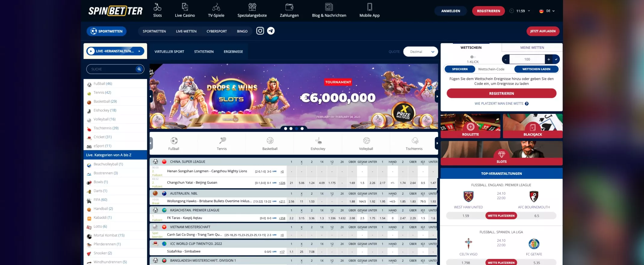Click odds 1.59 for West Ham United

[x=466, y=216]
